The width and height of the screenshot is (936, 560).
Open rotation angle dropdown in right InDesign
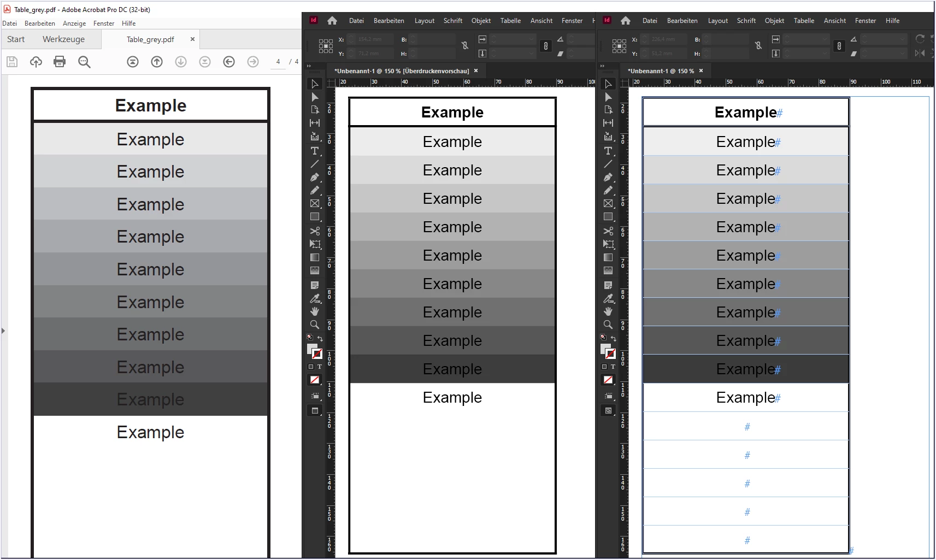tap(902, 39)
